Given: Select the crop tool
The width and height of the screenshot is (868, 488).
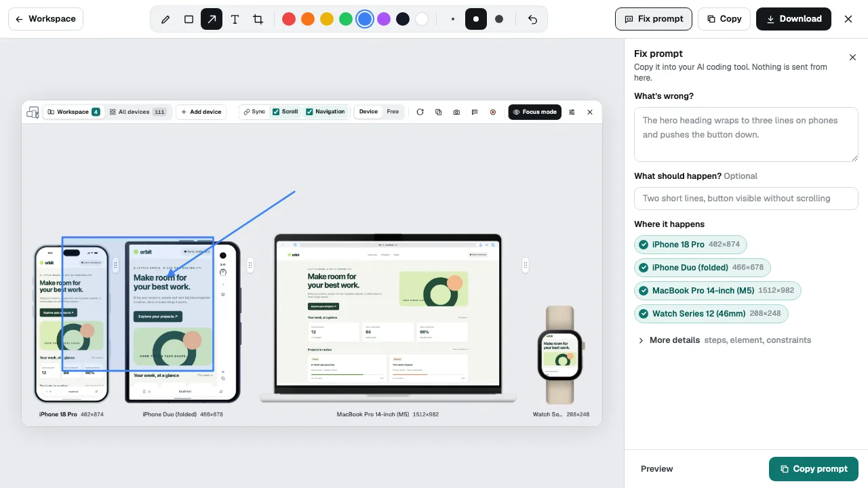Looking at the screenshot, I should pos(258,19).
